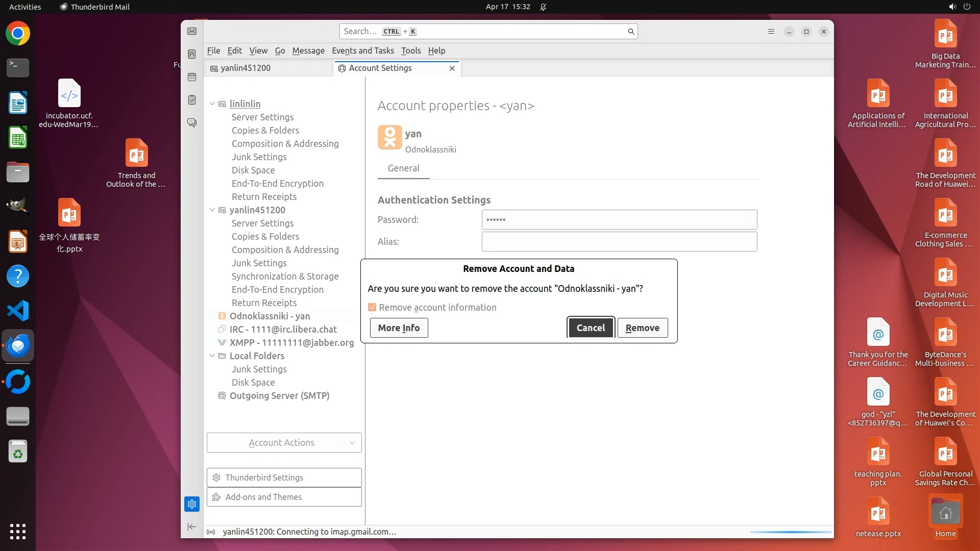Open the Address Book space icon
The width and height of the screenshot is (980, 551).
pyautogui.click(x=192, y=54)
